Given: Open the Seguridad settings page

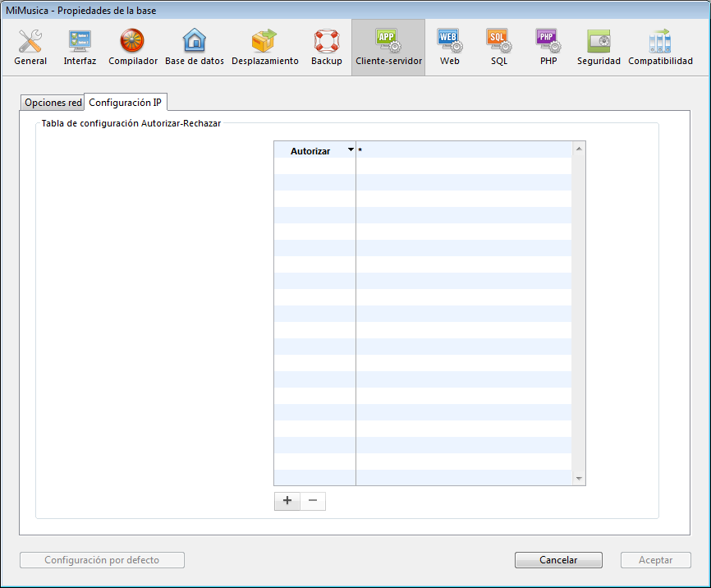Looking at the screenshot, I should (x=599, y=47).
